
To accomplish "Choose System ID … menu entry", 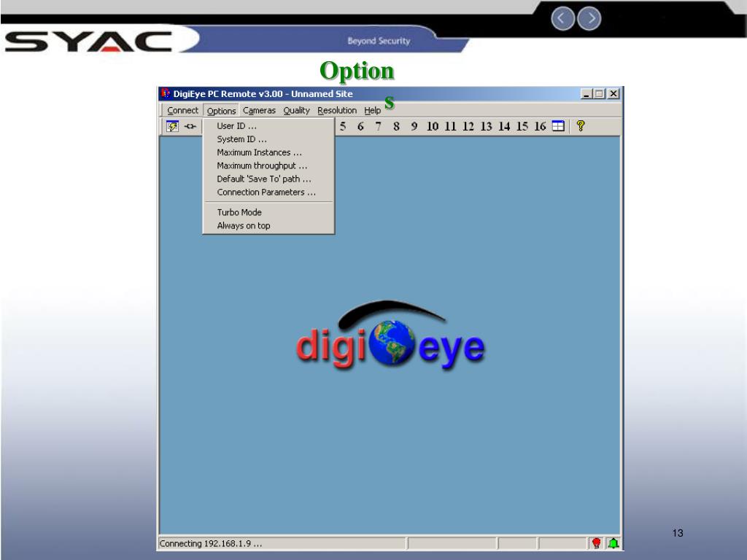I will (x=268, y=139).
